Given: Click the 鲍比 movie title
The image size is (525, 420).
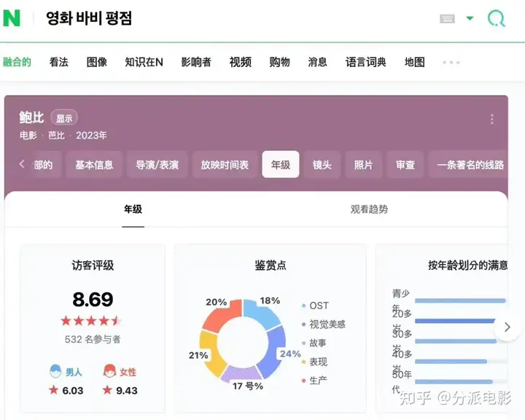Looking at the screenshot, I should (31, 117).
